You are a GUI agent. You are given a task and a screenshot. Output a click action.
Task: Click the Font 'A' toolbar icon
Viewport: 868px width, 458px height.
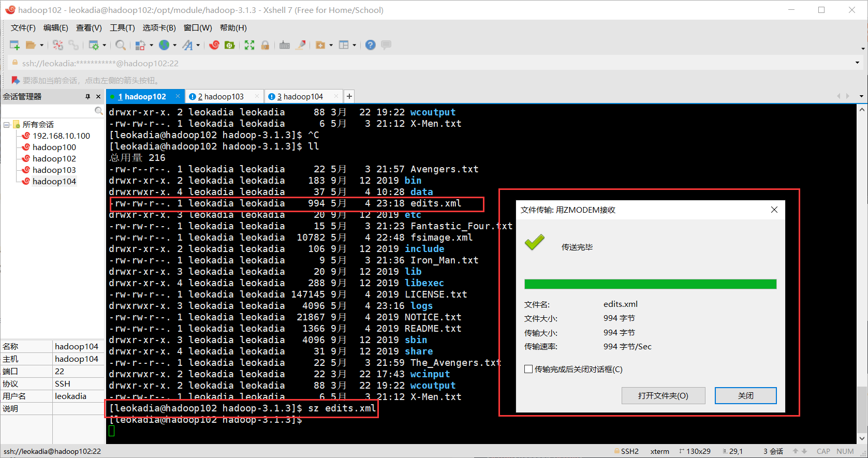click(x=187, y=45)
